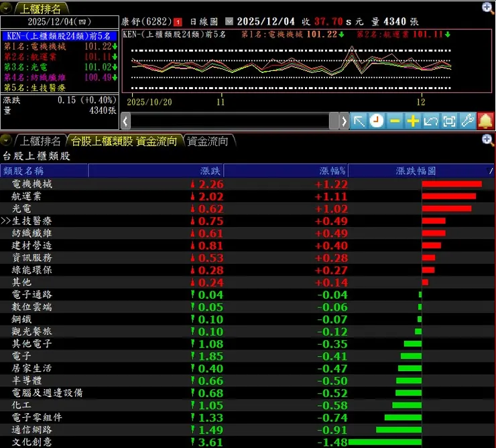Image resolution: width=496 pixels, height=448 pixels.
Task: Select the 其他電子 sector row
Action: click(247, 344)
